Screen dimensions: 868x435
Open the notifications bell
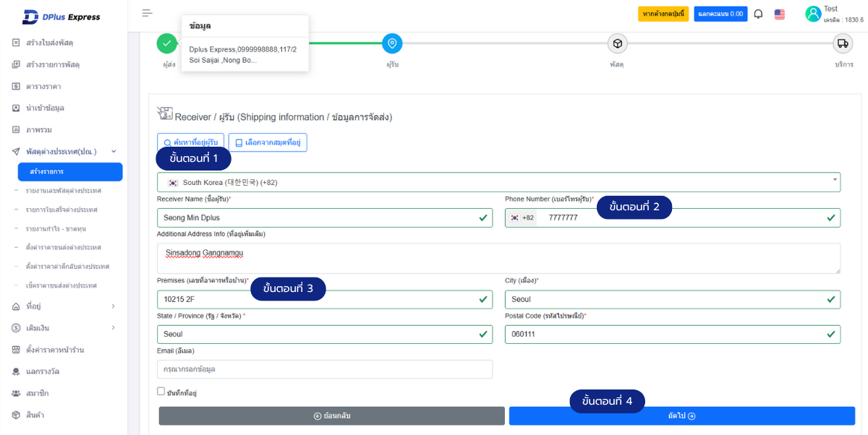758,14
